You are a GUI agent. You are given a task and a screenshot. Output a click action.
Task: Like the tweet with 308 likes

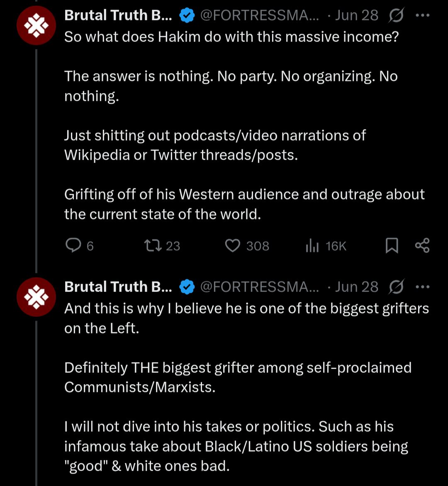click(x=233, y=246)
